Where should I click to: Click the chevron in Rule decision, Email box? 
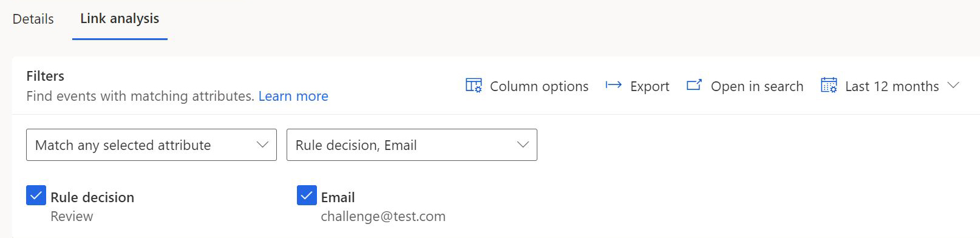[x=523, y=144]
